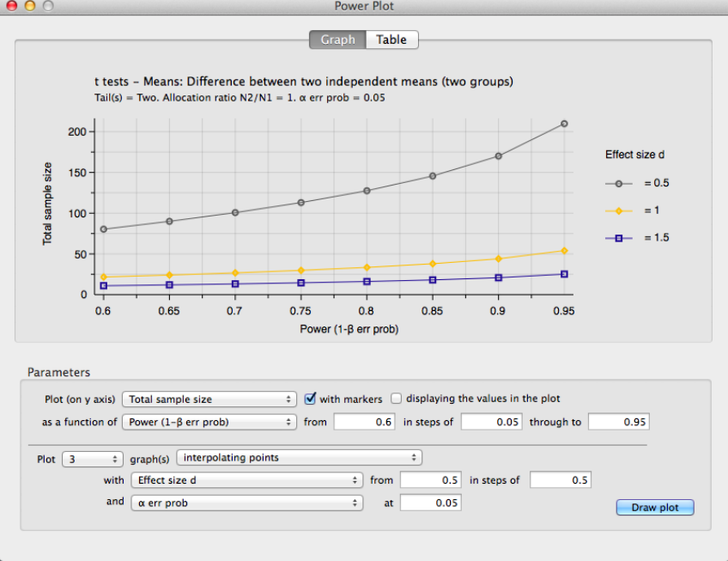This screenshot has height=561, width=728.
Task: Select the Graph tab
Action: click(338, 40)
